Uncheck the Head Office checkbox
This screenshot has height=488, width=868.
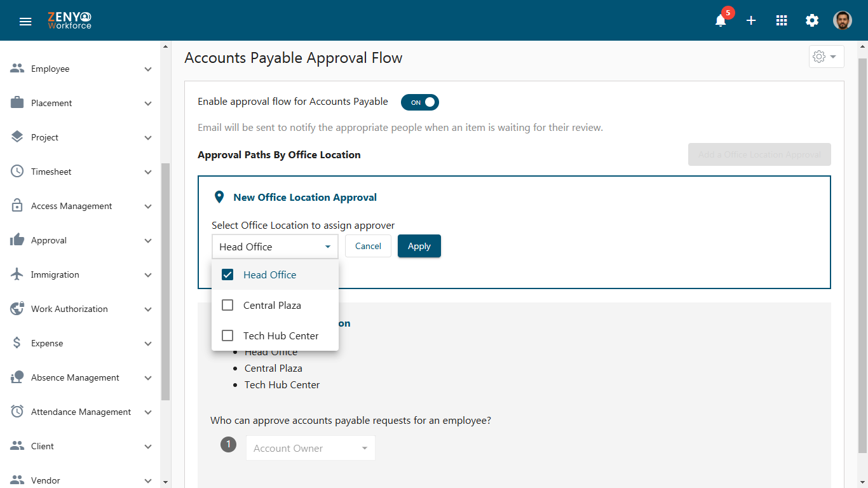[227, 274]
